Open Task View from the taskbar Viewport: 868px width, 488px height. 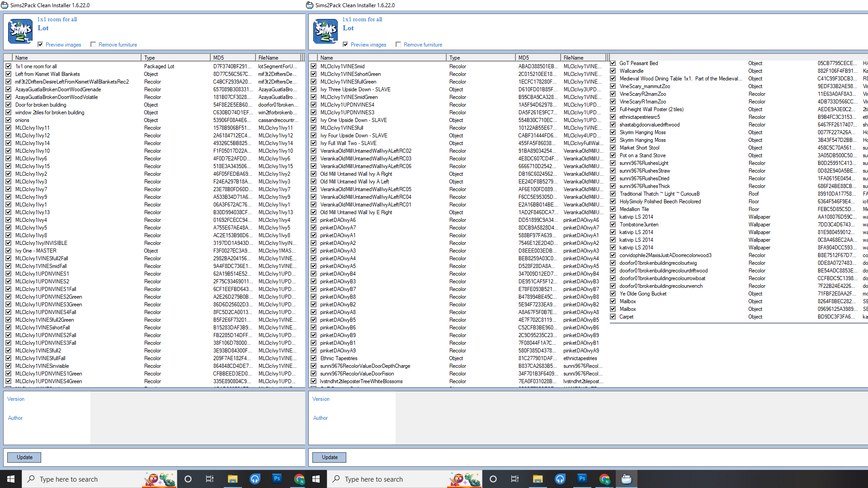[209, 479]
